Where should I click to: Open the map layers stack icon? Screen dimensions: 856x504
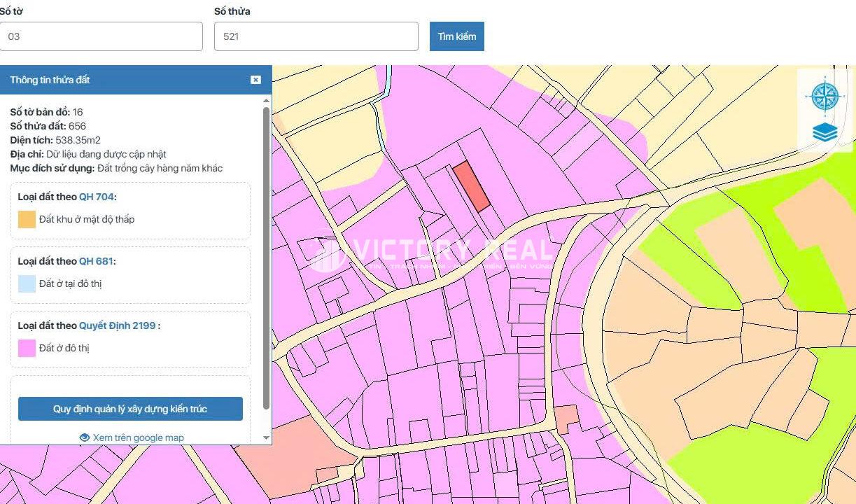825,132
